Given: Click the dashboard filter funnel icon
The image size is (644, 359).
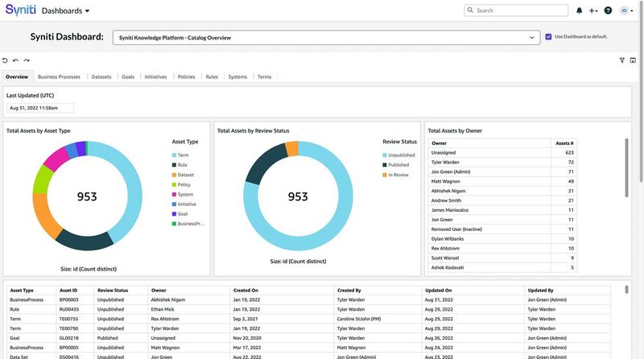Looking at the screenshot, I should click(x=622, y=60).
